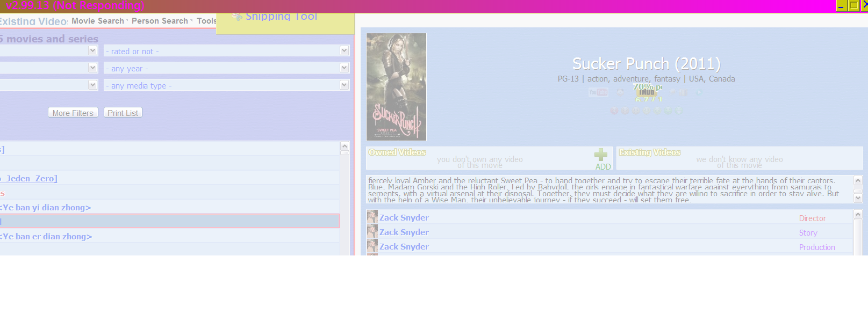Click the Story role label
Image resolution: width=868 pixels, height=322 pixels.
pos(808,233)
